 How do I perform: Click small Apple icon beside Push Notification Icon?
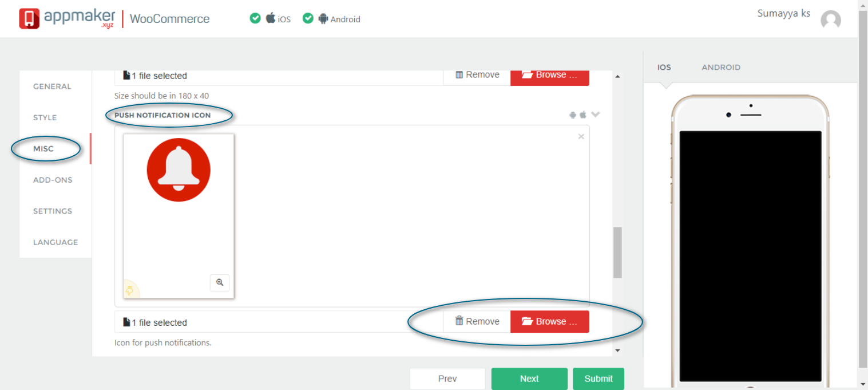click(583, 115)
